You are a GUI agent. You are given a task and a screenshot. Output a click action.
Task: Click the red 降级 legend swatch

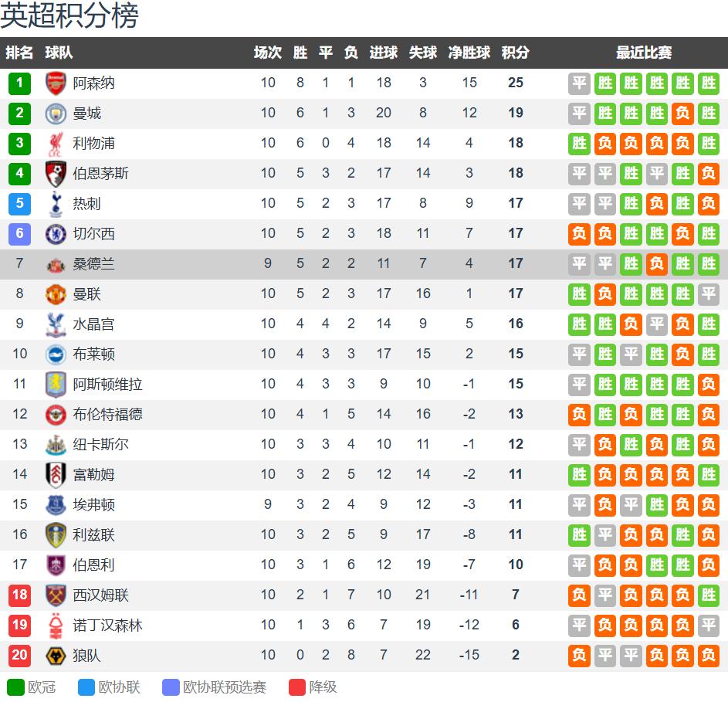tap(297, 687)
